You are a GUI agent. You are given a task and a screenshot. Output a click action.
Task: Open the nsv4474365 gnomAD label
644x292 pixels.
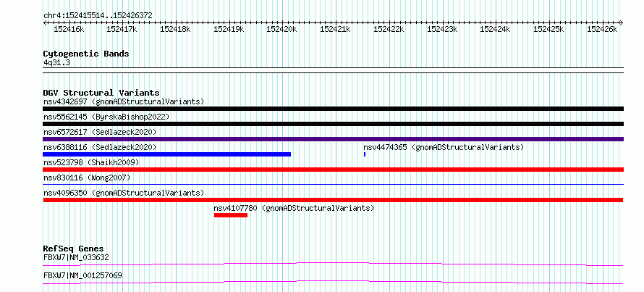click(x=444, y=147)
